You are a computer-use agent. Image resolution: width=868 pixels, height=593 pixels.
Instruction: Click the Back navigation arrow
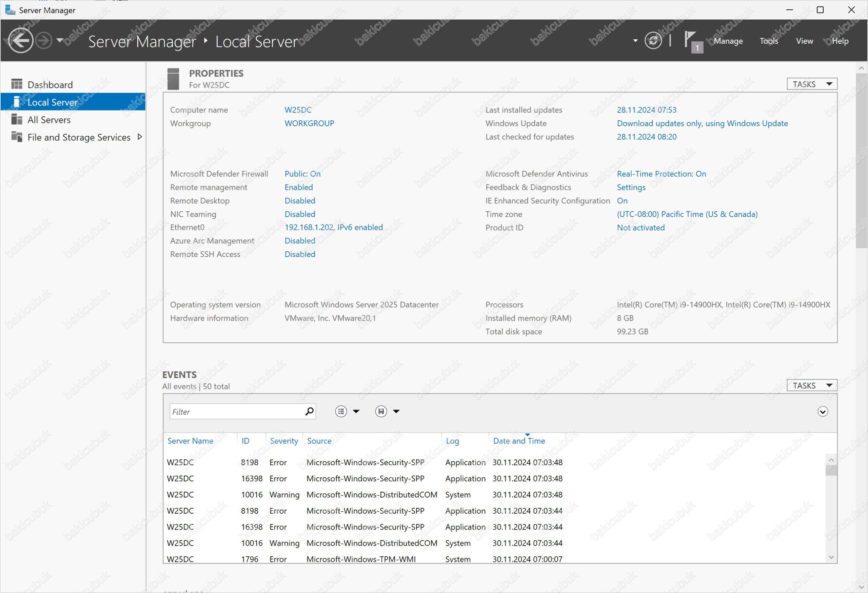point(21,40)
